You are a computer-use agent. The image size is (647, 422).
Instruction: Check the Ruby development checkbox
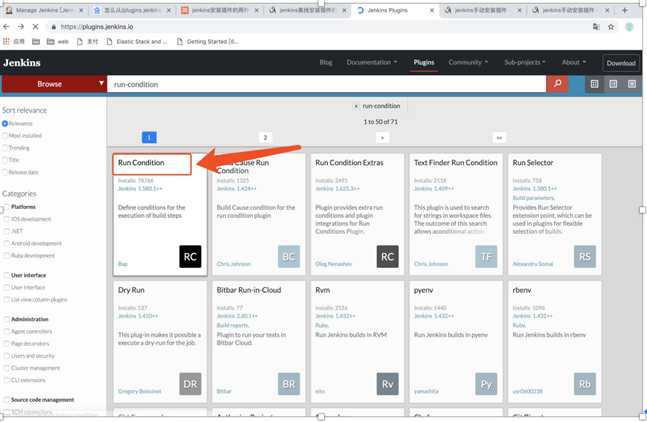pos(7,256)
